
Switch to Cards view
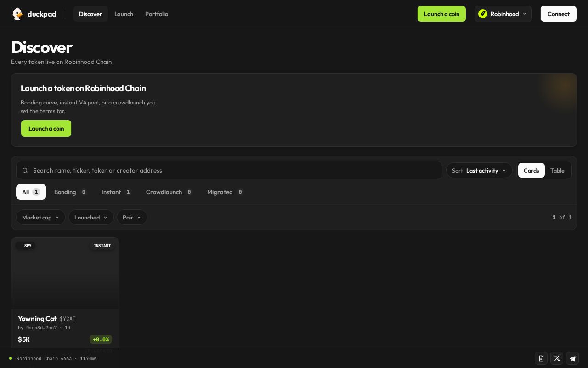coord(531,170)
